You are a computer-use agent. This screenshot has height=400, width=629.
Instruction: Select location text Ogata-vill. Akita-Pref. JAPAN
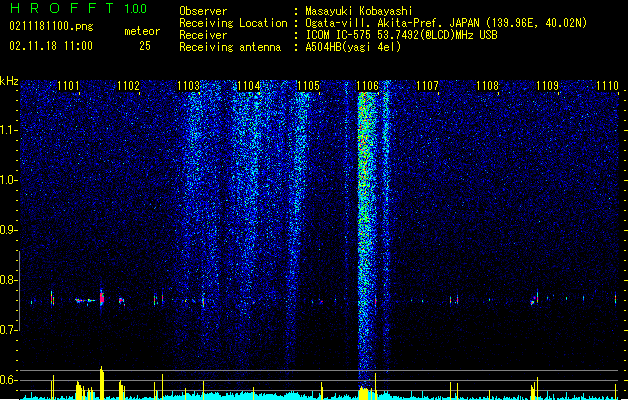tap(392, 23)
